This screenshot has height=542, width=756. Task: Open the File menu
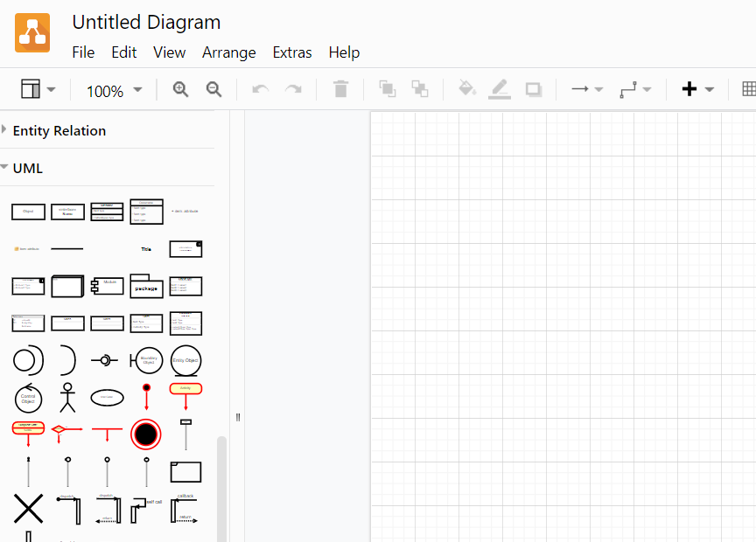click(x=83, y=52)
